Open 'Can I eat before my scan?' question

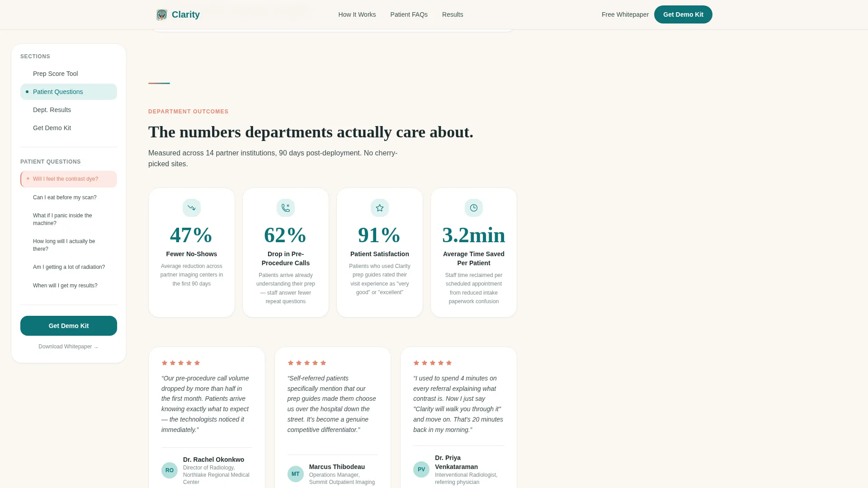coord(69,197)
